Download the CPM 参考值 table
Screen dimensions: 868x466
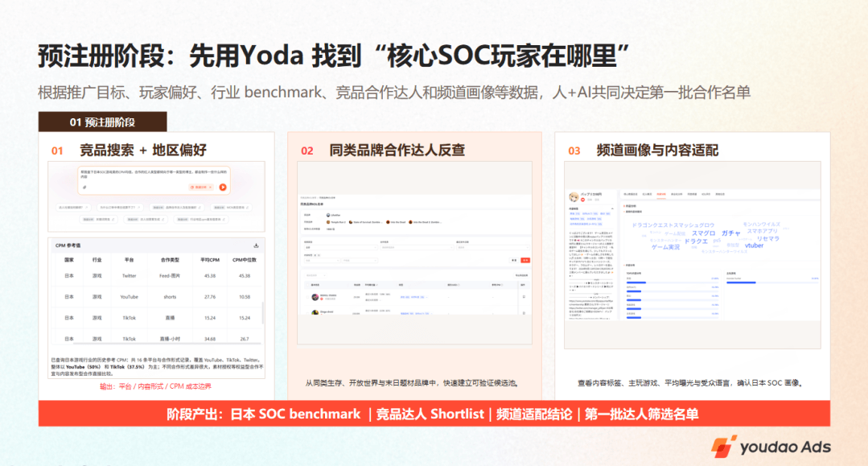pyautogui.click(x=256, y=245)
